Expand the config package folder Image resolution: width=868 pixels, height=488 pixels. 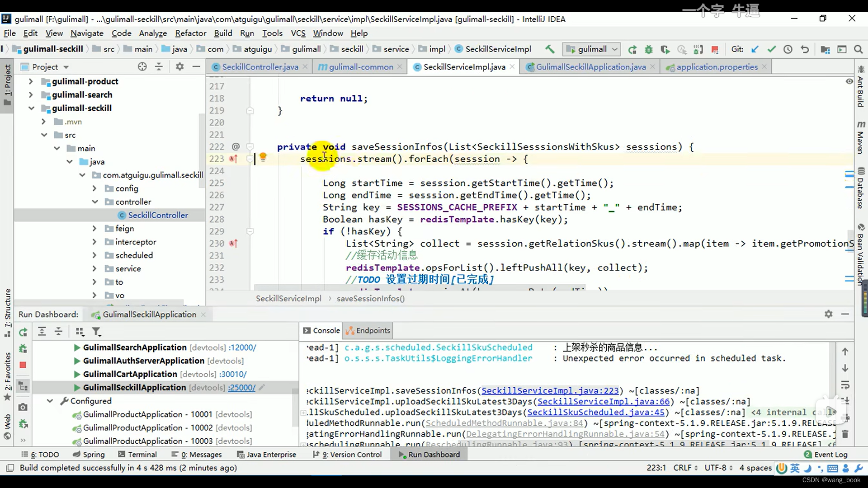[94, 188]
